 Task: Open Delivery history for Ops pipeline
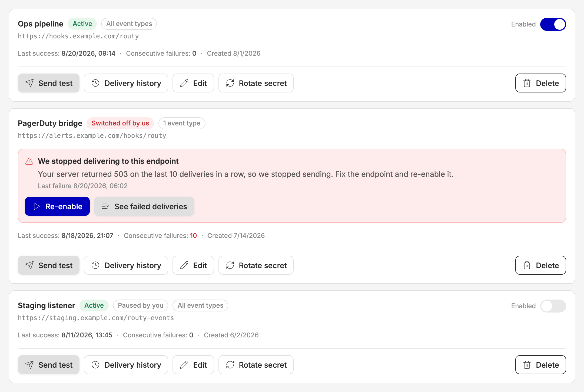[x=126, y=83]
